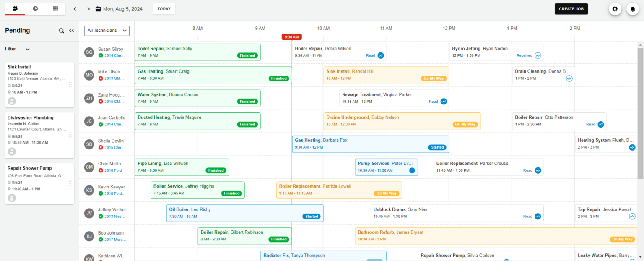Click the 9:30 AM current time marker
The width and height of the screenshot is (644, 261).
tap(291, 37)
